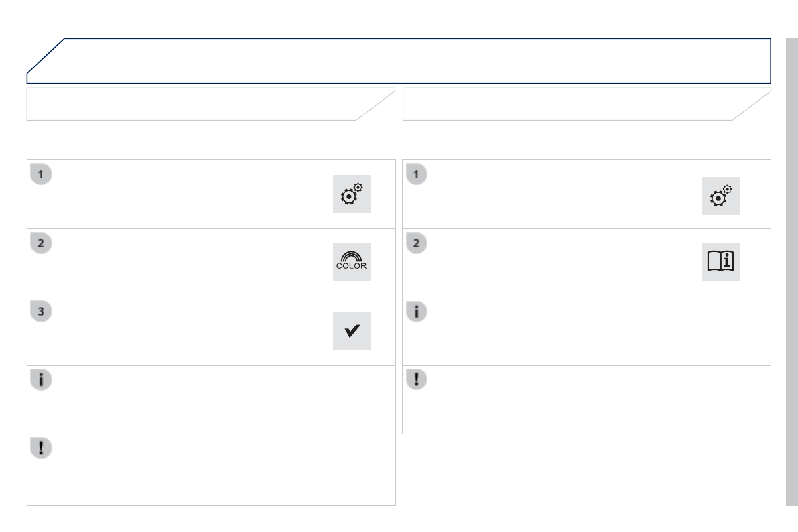798x532 pixels.
Task: Click the right column exclamation warning badge
Action: (x=416, y=379)
